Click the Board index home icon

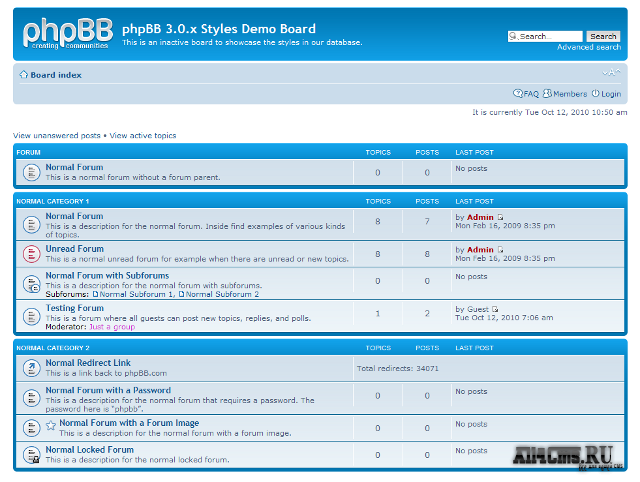pos(24,75)
